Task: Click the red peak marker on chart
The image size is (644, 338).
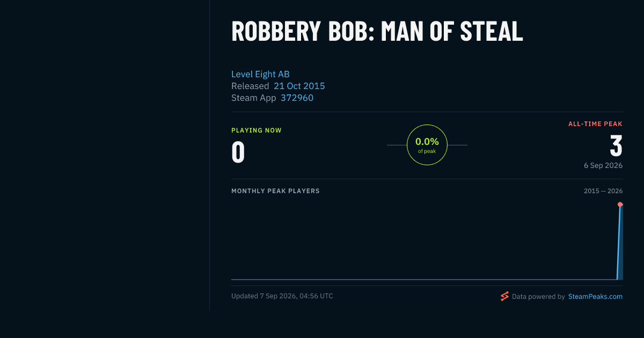Action: click(x=620, y=204)
